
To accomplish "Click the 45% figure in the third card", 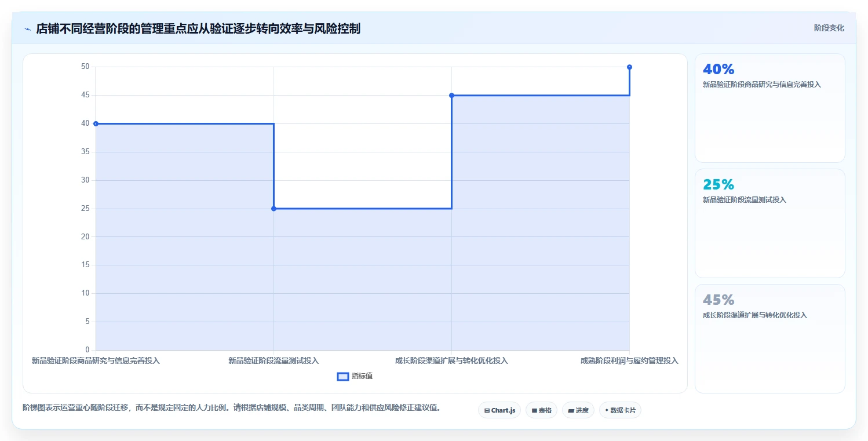I will pyautogui.click(x=719, y=300).
